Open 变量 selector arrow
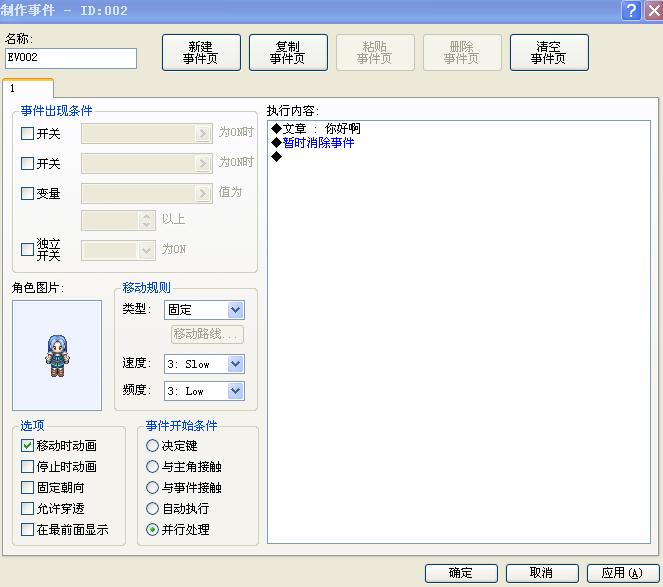 pyautogui.click(x=203, y=193)
